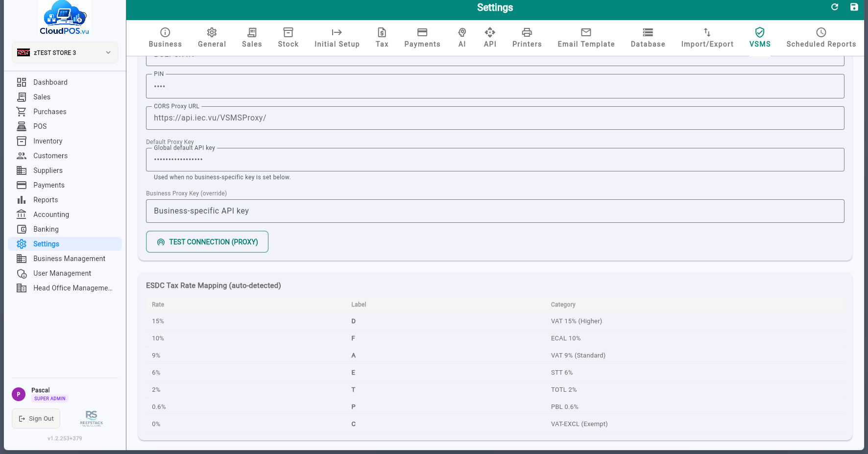Screen dimensions: 868x454
Task: Open Suppliers via the building icon
Action: [x=22, y=170]
